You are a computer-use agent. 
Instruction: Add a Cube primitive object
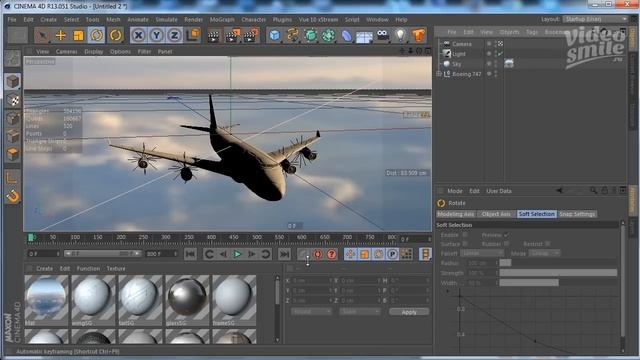[275, 36]
